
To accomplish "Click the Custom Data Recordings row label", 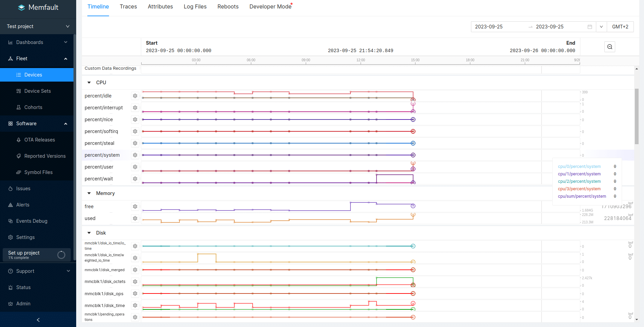I will (110, 68).
